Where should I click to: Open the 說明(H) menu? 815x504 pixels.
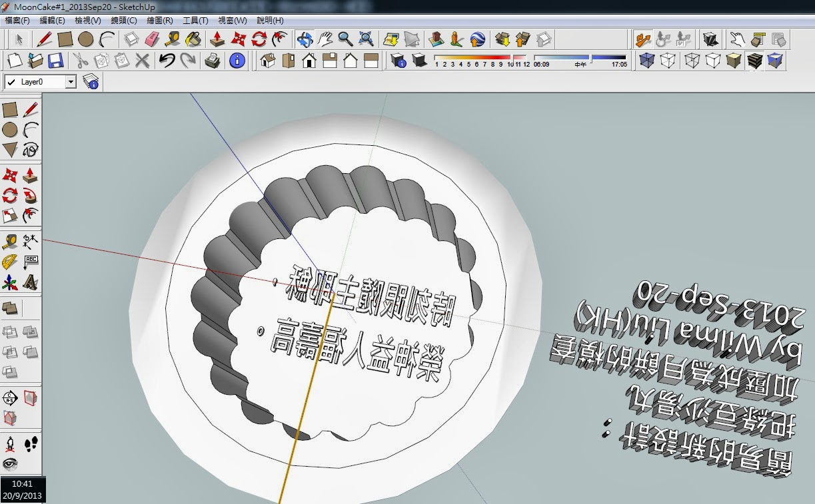(x=270, y=21)
